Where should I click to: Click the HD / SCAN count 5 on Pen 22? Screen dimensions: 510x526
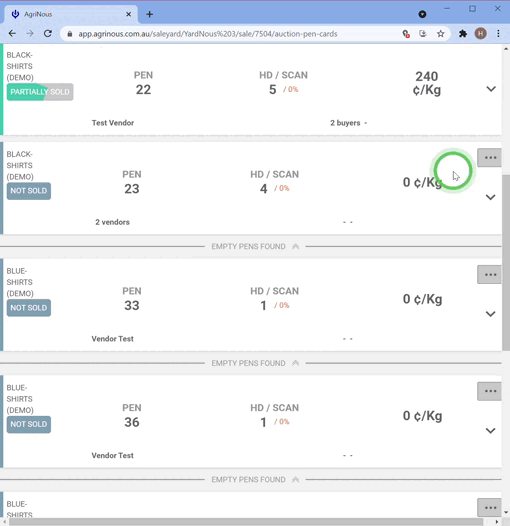click(272, 90)
